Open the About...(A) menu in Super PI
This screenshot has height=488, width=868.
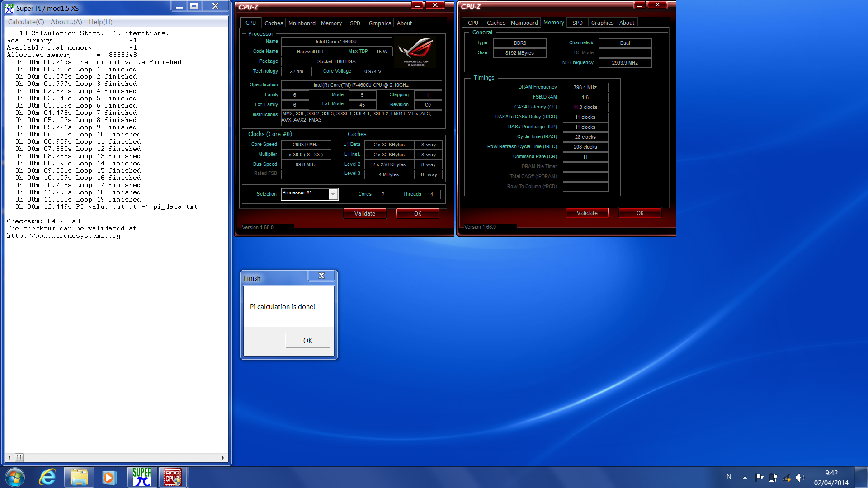click(x=66, y=22)
